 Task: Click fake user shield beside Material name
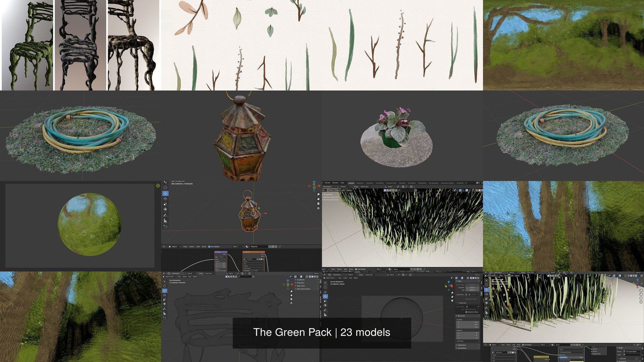click(x=270, y=247)
